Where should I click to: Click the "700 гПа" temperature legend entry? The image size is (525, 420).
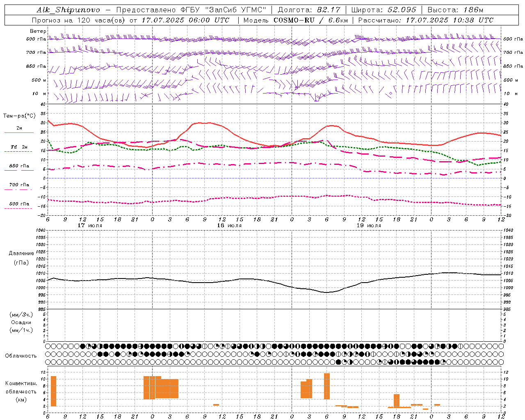(19, 185)
